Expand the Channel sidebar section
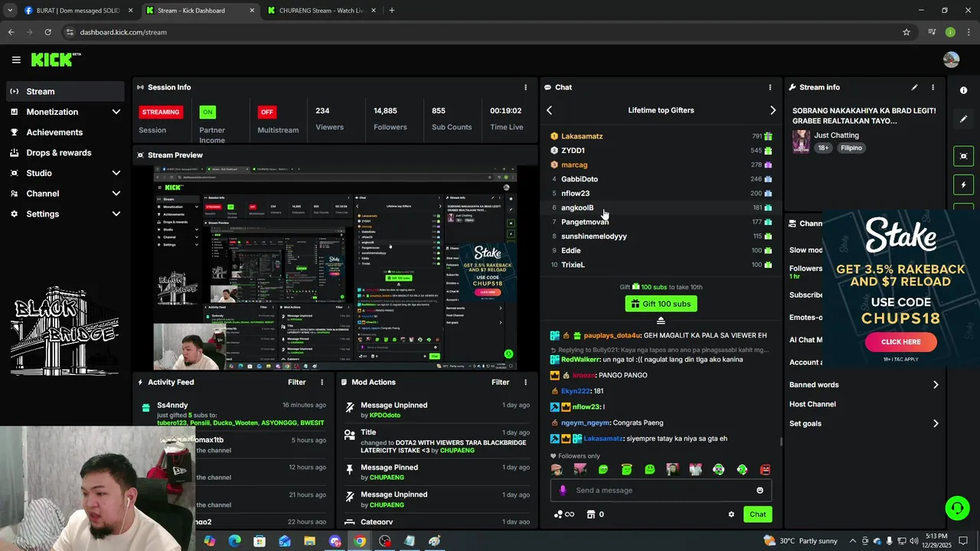This screenshot has height=551, width=980. pyautogui.click(x=116, y=194)
